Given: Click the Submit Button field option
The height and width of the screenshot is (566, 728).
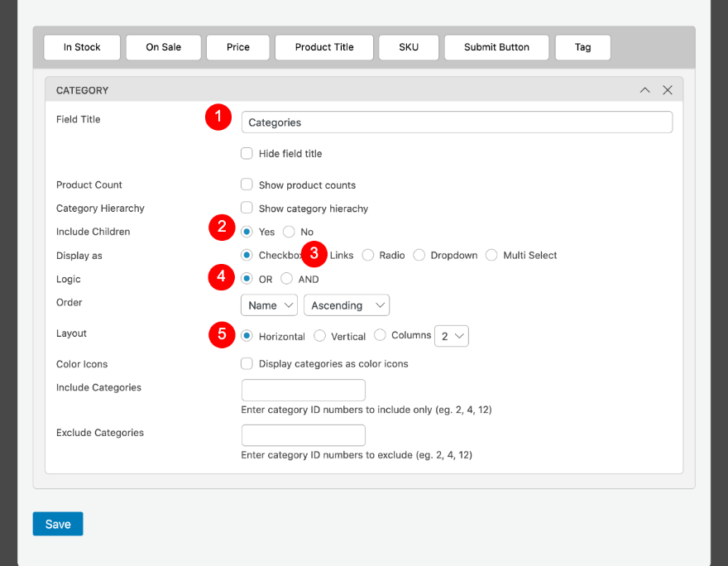Looking at the screenshot, I should [x=496, y=47].
